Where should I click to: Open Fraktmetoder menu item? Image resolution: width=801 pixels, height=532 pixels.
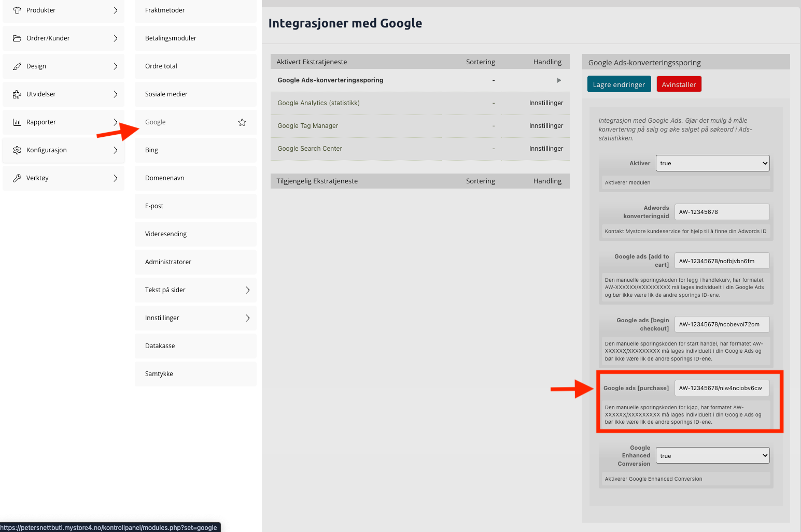tap(195, 10)
